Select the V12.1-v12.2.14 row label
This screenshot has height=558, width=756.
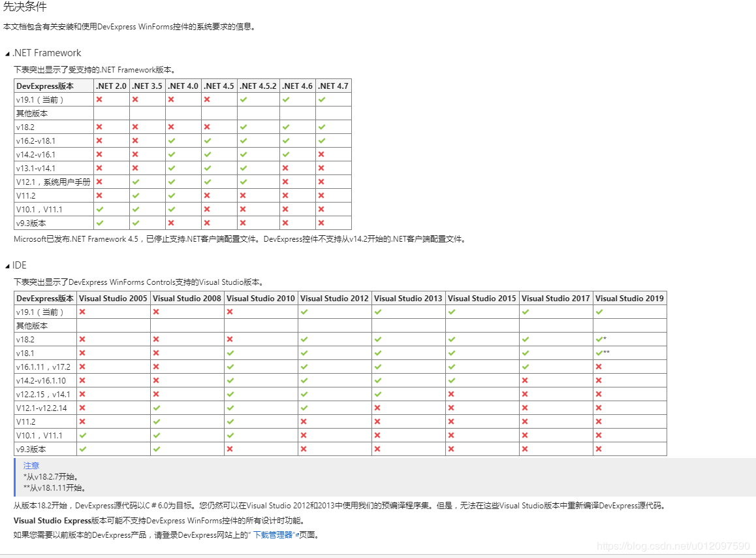(x=42, y=408)
